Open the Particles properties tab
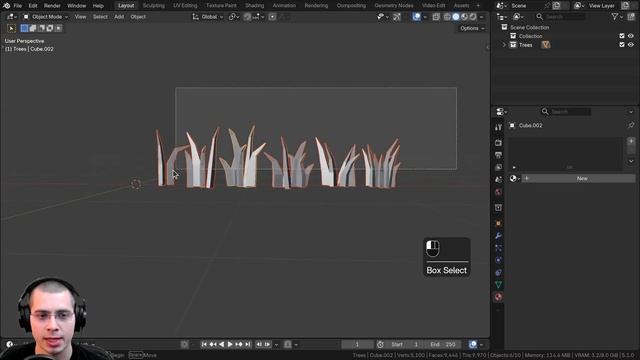 tap(498, 248)
